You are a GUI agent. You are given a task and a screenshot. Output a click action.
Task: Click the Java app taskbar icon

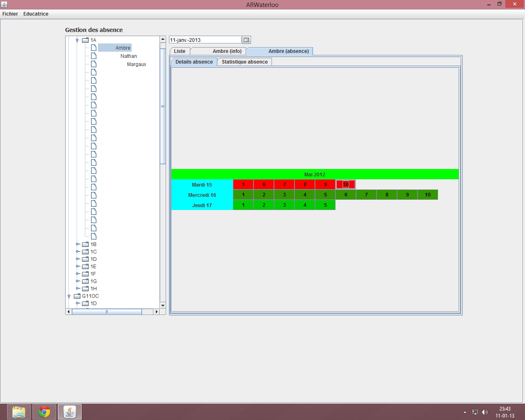pyautogui.click(x=70, y=412)
